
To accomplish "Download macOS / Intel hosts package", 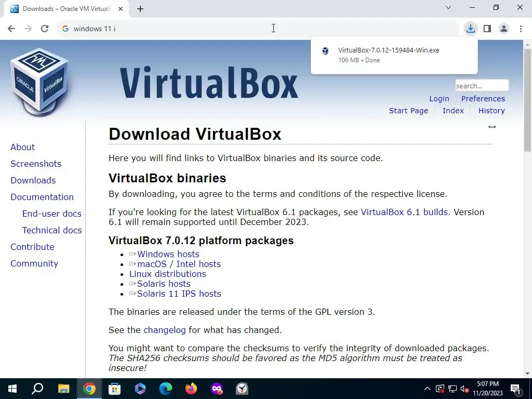I will click(179, 264).
